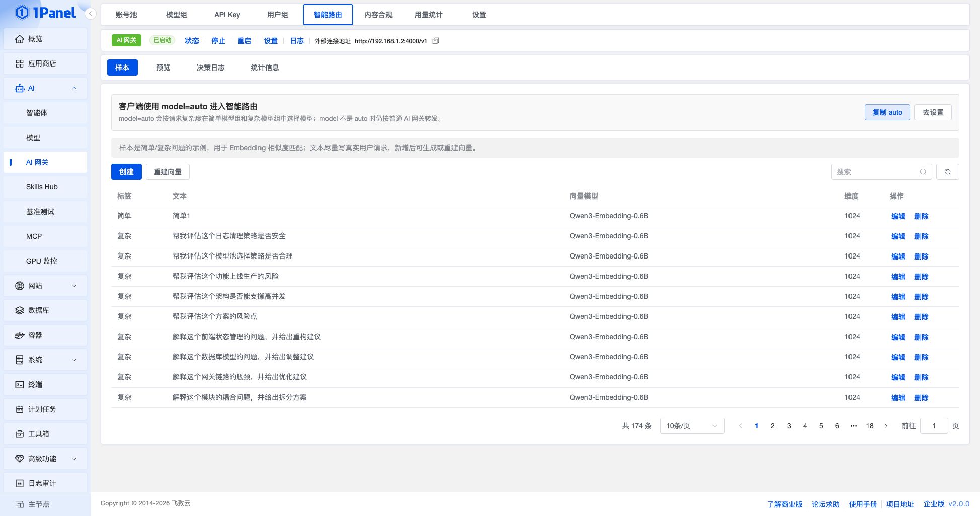Switch to the 统计信息 sub-tab

click(x=265, y=68)
